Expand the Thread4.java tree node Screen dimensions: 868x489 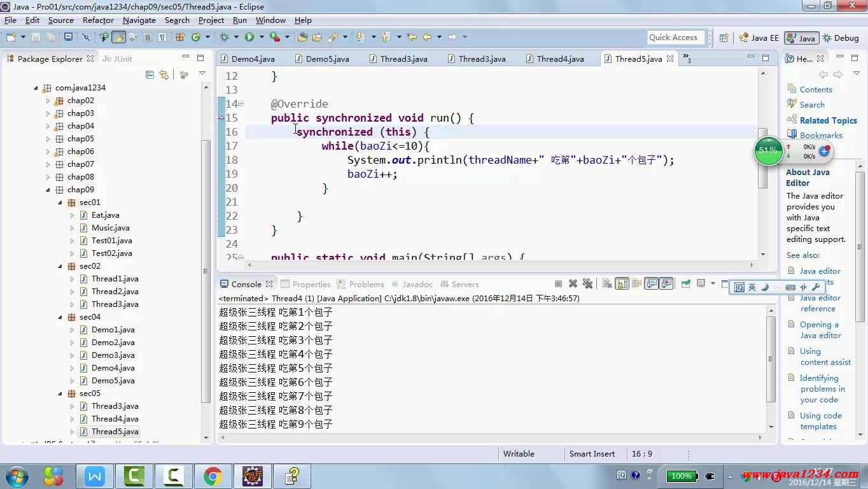[x=72, y=419]
